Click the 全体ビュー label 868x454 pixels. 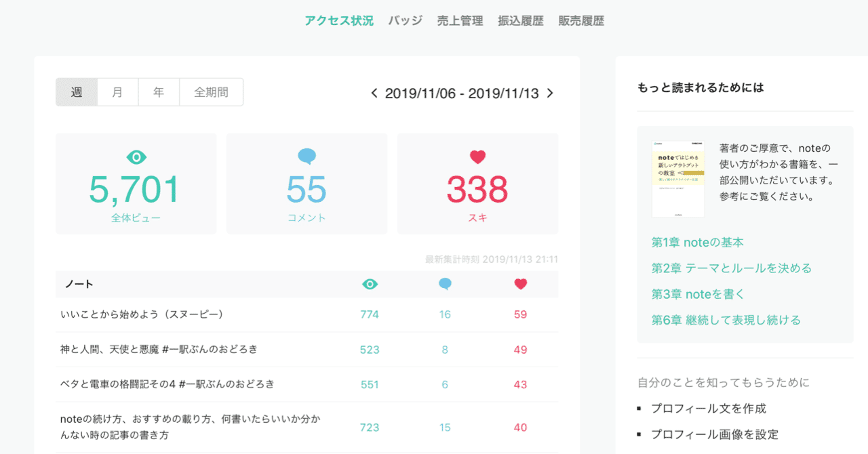pyautogui.click(x=136, y=218)
